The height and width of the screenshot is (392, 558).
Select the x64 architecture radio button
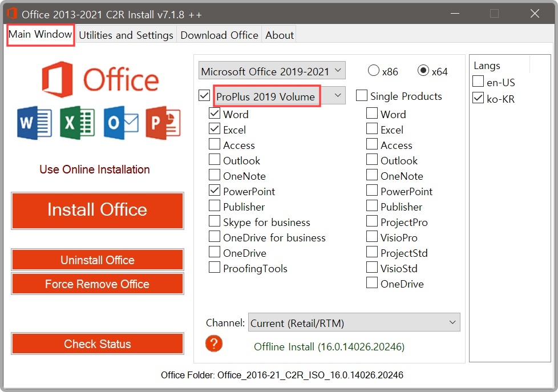423,71
